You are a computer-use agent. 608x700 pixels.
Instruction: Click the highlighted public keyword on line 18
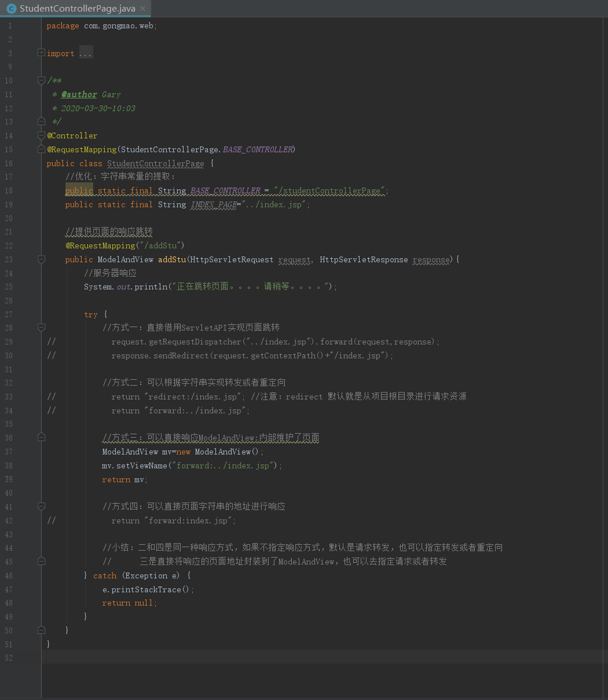[x=79, y=190]
